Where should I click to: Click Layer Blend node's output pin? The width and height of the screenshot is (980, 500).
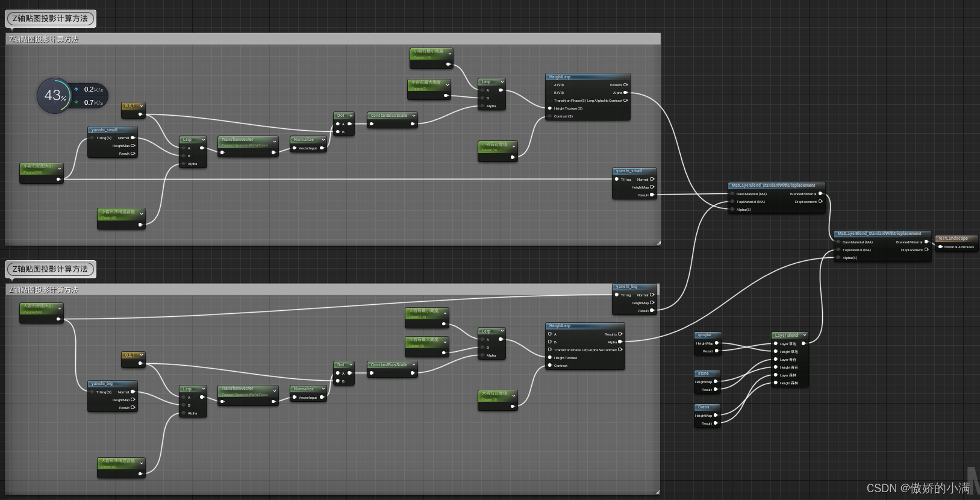pyautogui.click(x=803, y=343)
